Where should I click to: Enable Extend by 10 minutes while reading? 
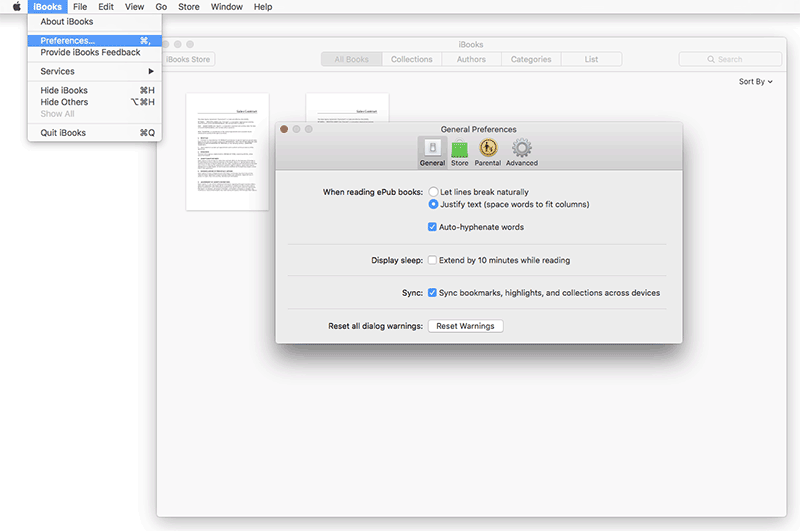click(432, 260)
